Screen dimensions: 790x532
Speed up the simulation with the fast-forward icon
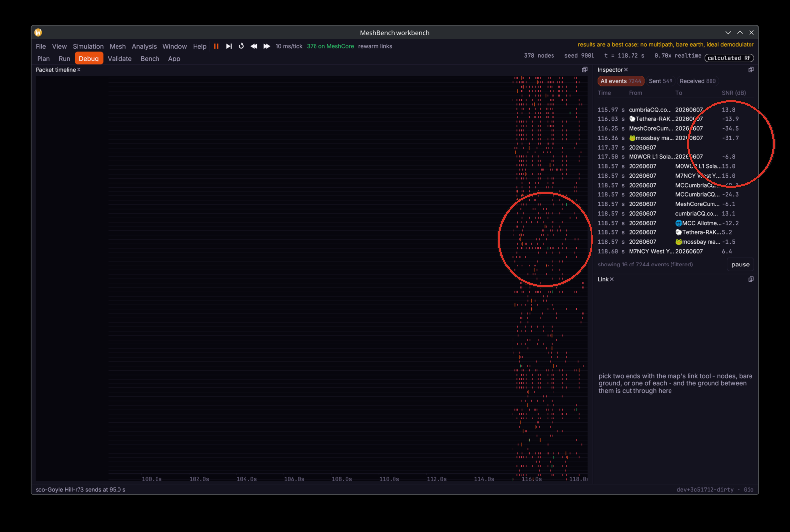tap(267, 46)
